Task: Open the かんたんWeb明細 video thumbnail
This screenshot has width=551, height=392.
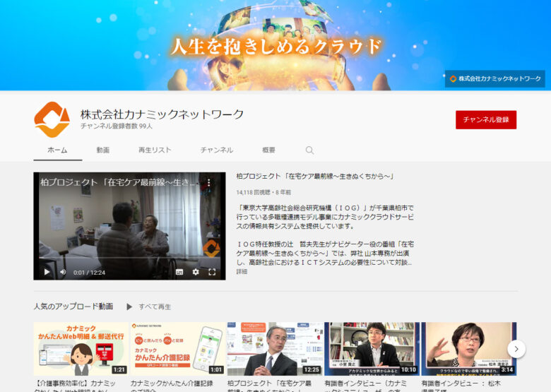Action: (81, 349)
